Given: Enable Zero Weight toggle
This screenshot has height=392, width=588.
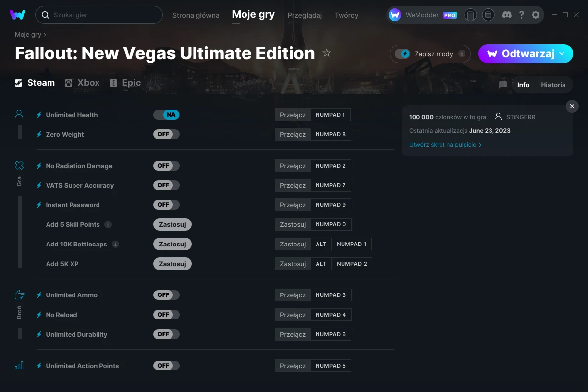Looking at the screenshot, I should tap(167, 134).
